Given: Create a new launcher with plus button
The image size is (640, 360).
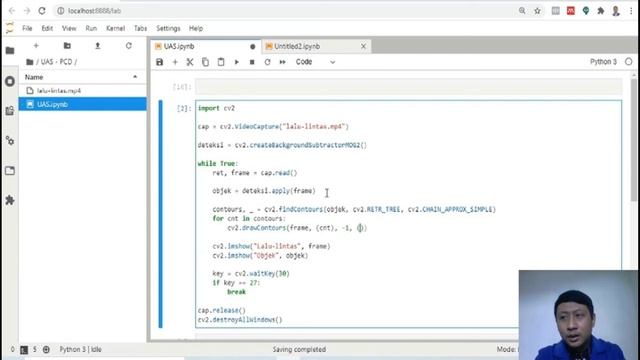Looking at the screenshot, I should pos(36,46).
